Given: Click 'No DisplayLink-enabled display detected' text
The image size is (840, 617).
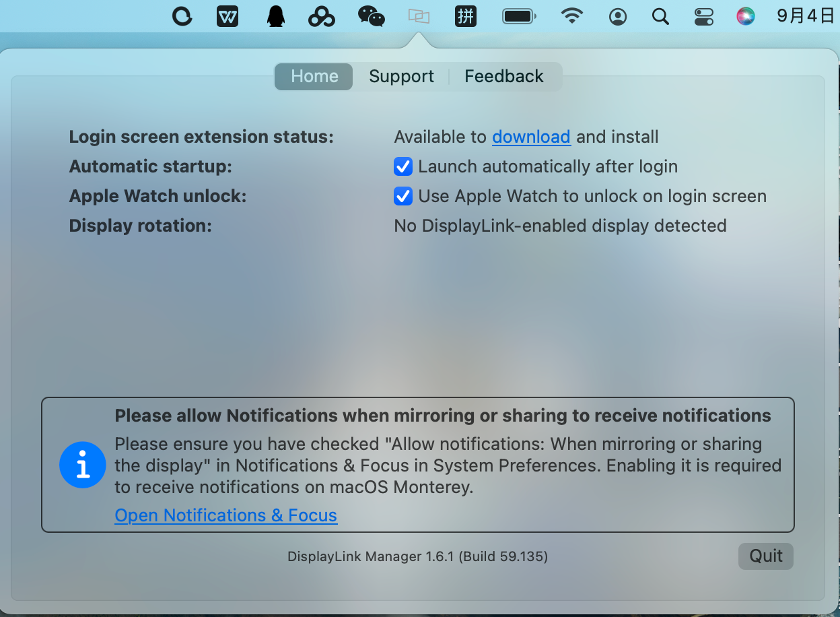Looking at the screenshot, I should [560, 226].
